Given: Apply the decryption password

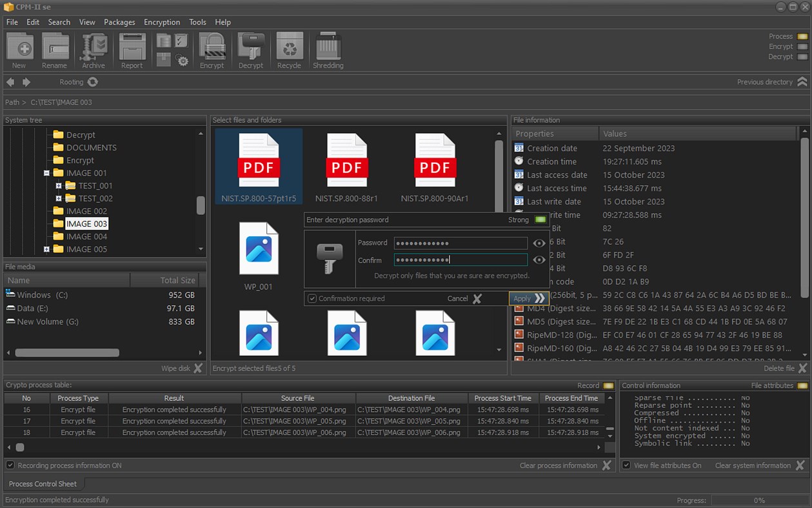Looking at the screenshot, I should pyautogui.click(x=528, y=298).
